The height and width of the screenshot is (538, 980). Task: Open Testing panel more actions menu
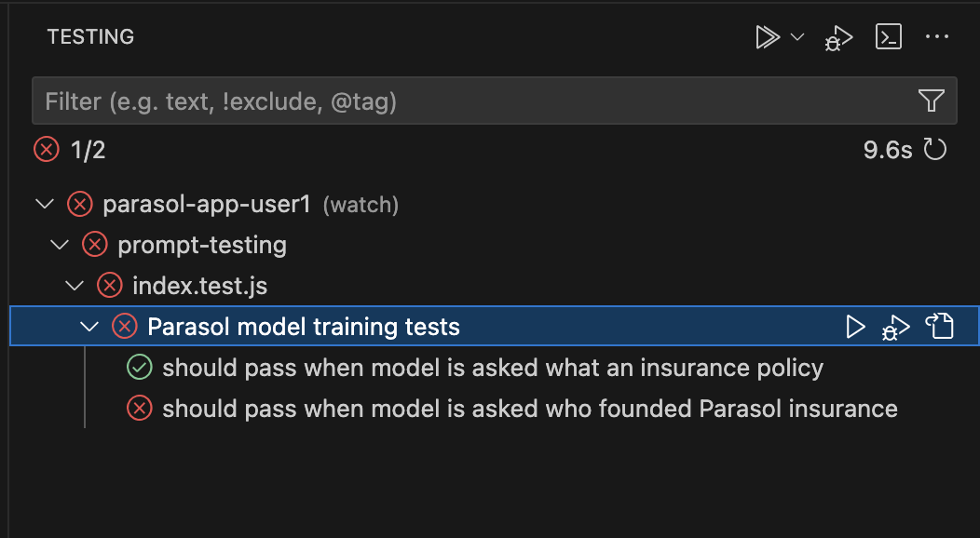coord(936,37)
